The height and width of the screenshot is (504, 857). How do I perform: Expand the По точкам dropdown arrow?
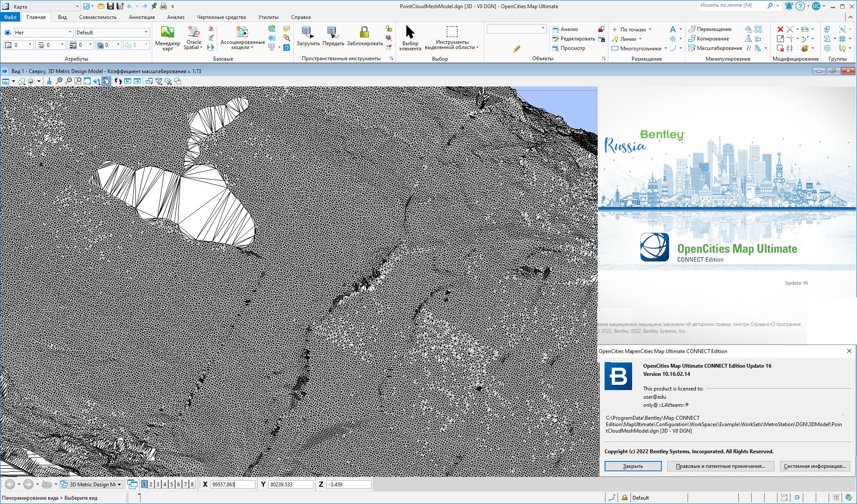(650, 29)
